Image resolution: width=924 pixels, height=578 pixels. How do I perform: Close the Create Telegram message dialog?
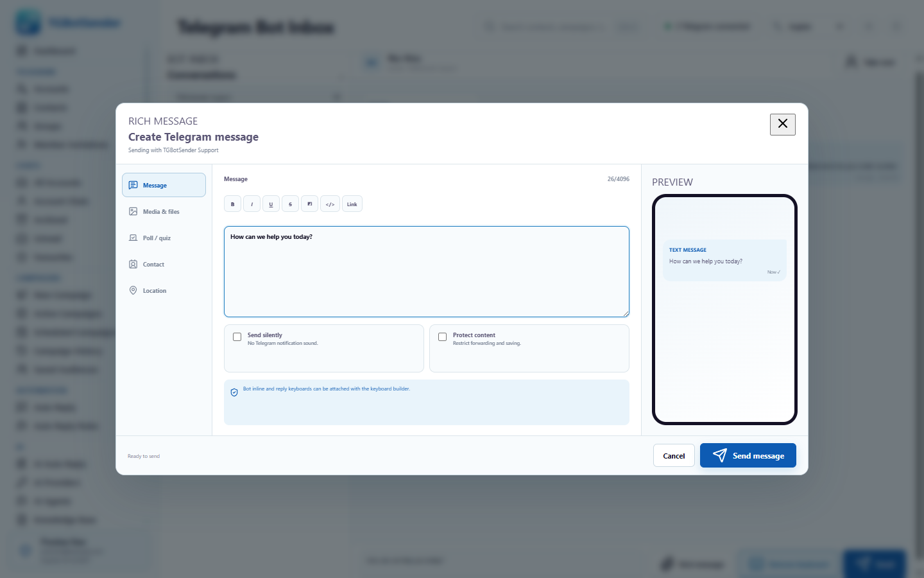click(x=782, y=124)
